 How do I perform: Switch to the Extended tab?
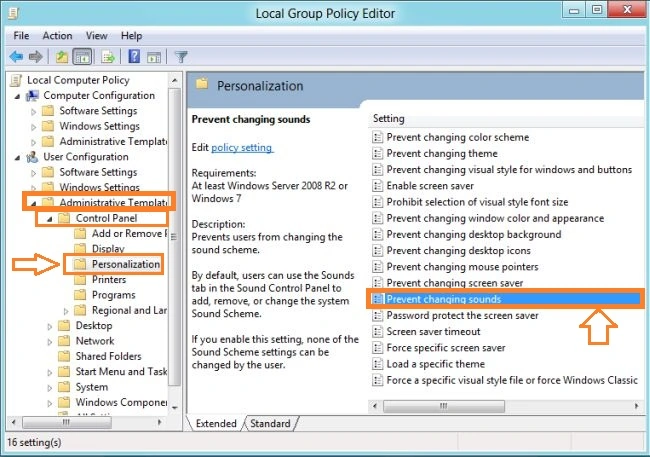pyautogui.click(x=216, y=423)
